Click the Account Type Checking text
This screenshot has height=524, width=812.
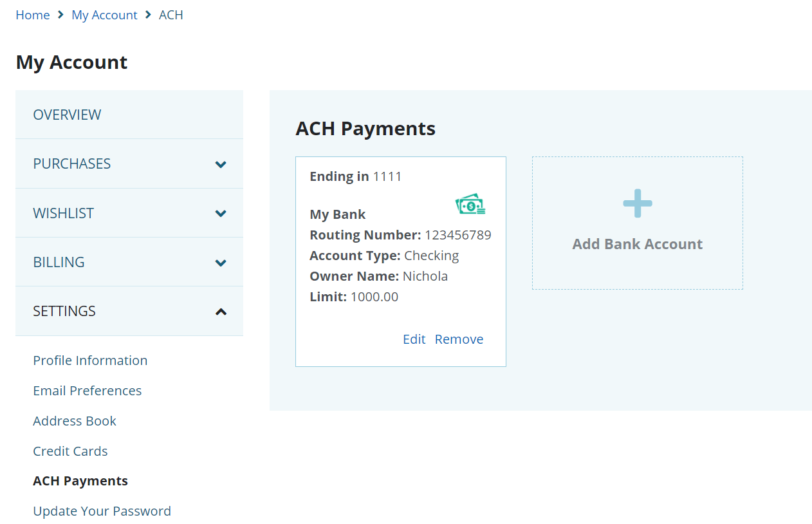[384, 256]
